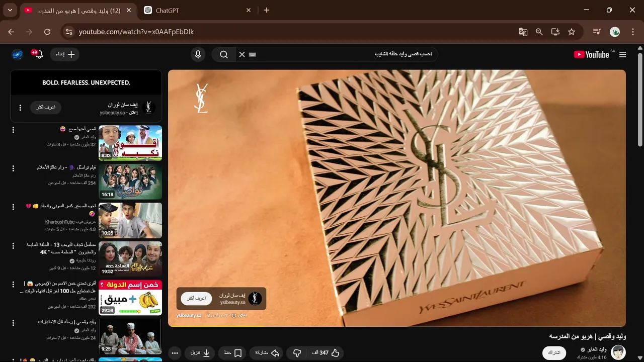Click the player overlay 'اعرف أكثر' ad button

[196, 299]
